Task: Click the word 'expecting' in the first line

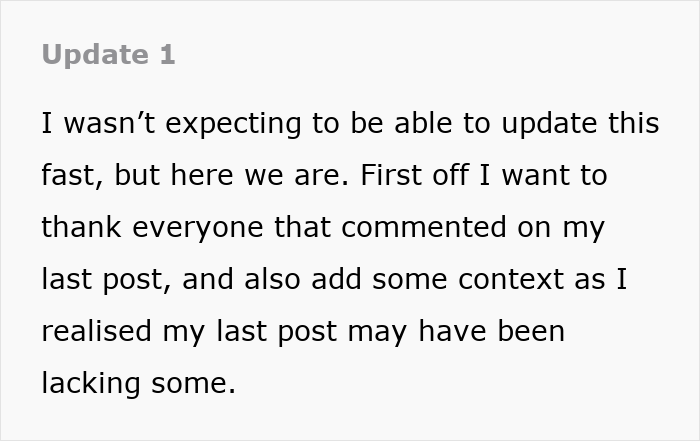Action: [233, 124]
